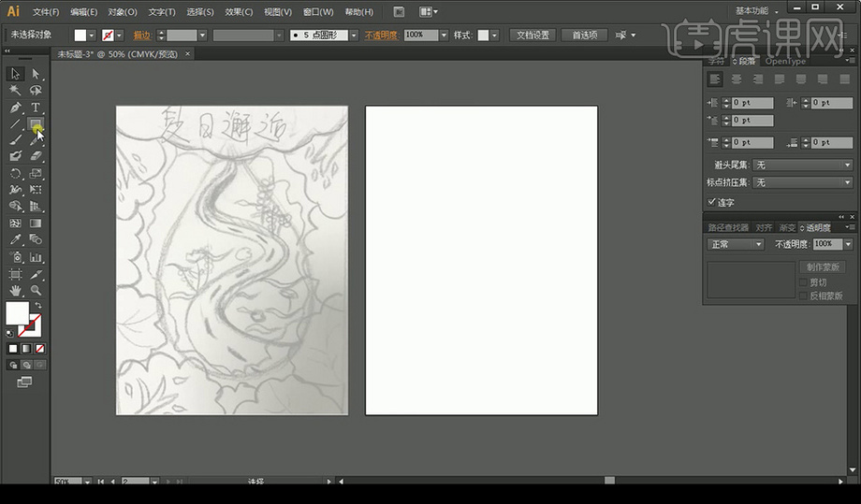Open the 避头尾集 dropdown
Screen dimensions: 861x504
click(x=802, y=165)
